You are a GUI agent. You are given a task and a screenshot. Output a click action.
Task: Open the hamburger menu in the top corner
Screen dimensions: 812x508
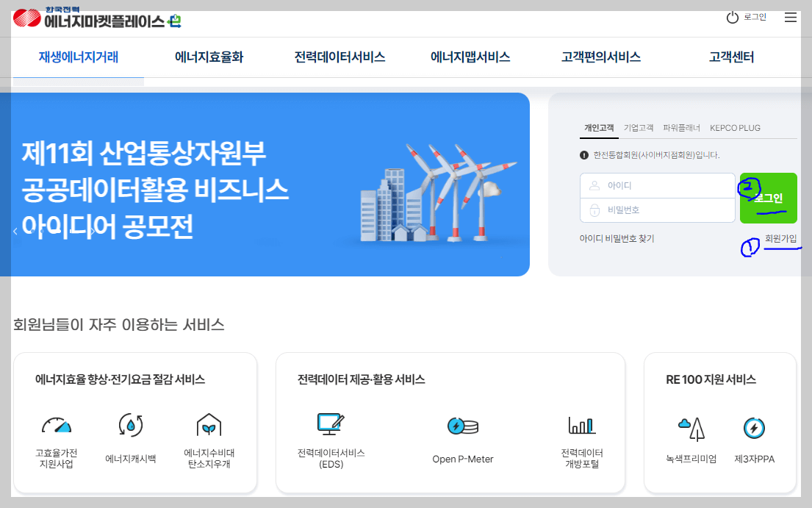tap(791, 18)
